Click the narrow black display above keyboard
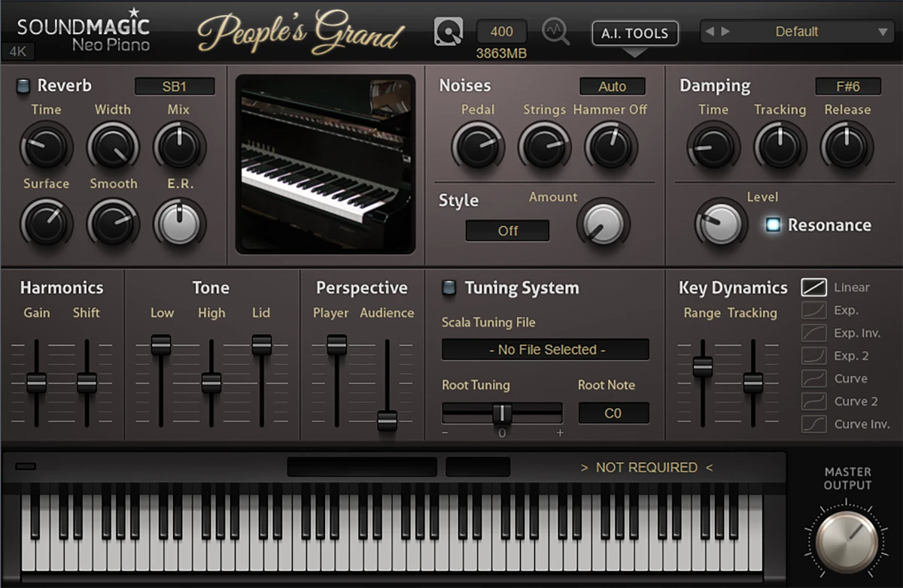The height and width of the screenshot is (588, 903). pyautogui.click(x=478, y=467)
